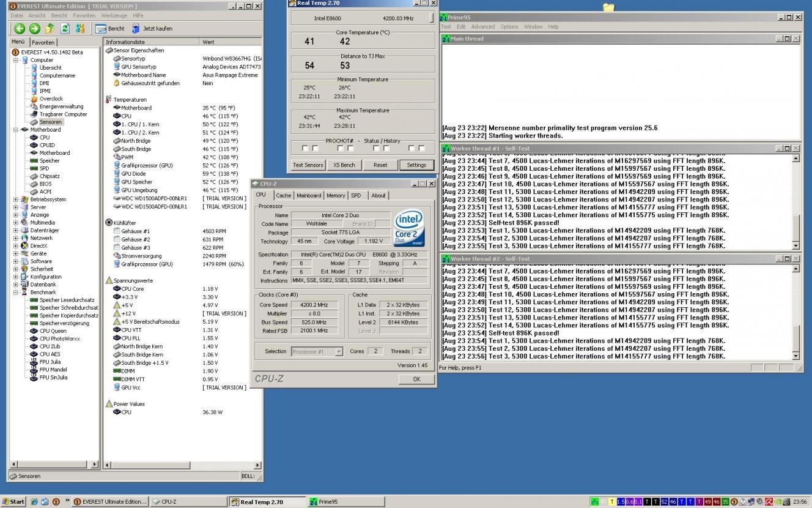Click Worker thread #2 scrollbar down arrow
Viewport: 812px width, 508px height.
(x=795, y=356)
